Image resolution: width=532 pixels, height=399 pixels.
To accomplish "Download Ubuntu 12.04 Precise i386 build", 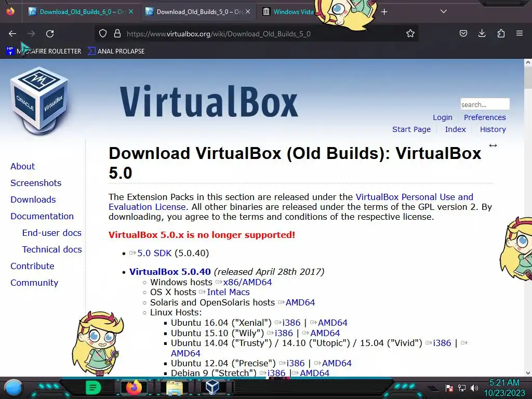I will point(296,363).
